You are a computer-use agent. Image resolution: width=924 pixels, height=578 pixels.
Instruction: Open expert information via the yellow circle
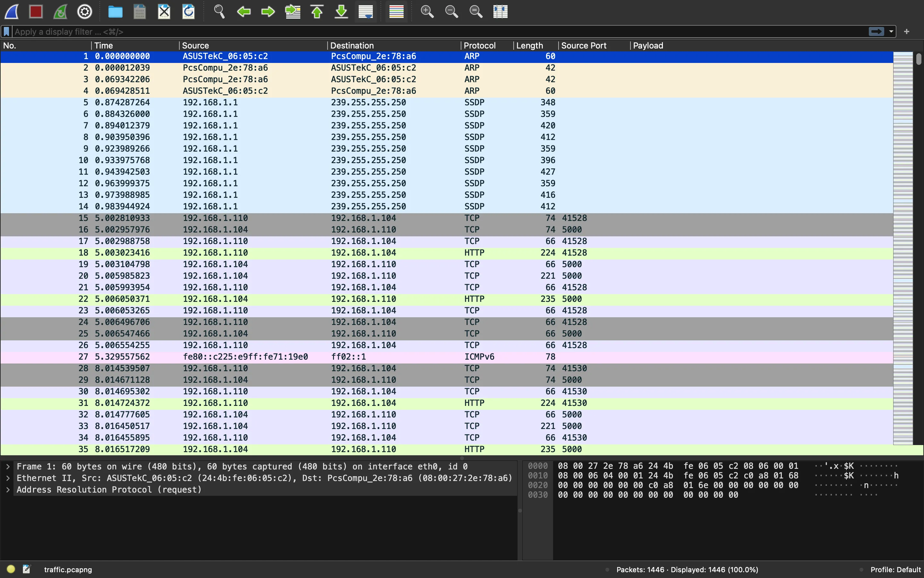(11, 569)
